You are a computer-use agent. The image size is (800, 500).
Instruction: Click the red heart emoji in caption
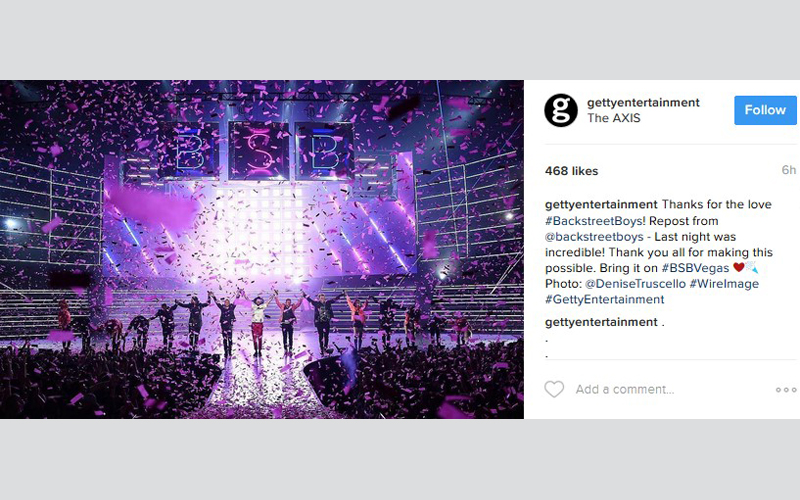pyautogui.click(x=738, y=267)
